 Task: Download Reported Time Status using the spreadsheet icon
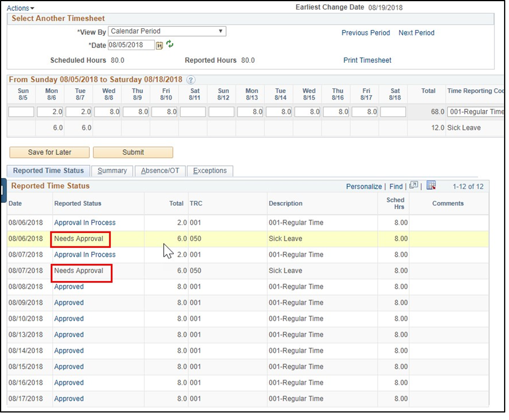431,185
